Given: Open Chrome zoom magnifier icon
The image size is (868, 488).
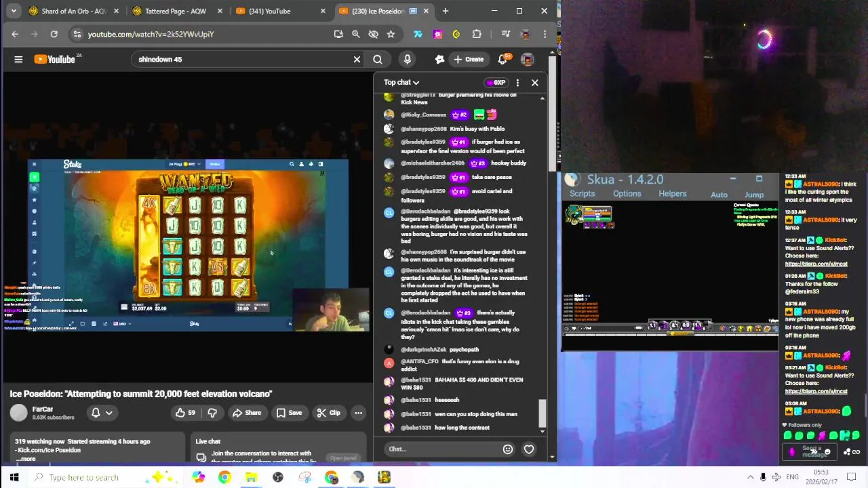Looking at the screenshot, I should (x=356, y=34).
